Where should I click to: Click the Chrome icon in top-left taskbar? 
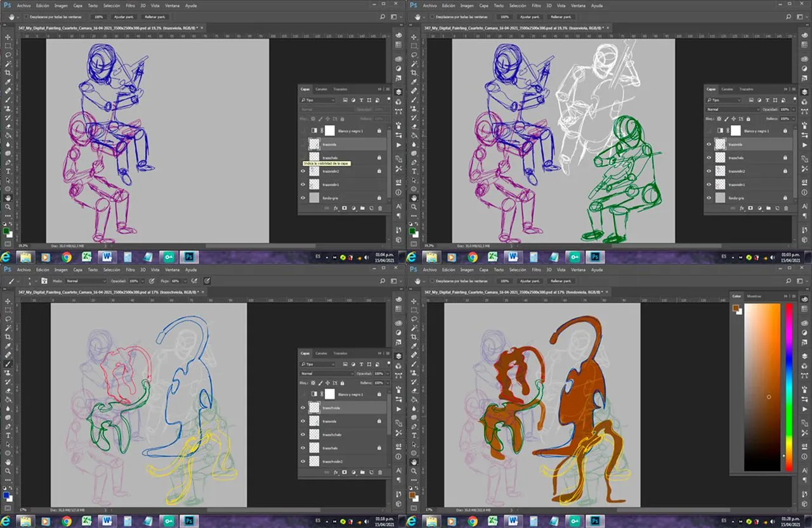(67, 257)
